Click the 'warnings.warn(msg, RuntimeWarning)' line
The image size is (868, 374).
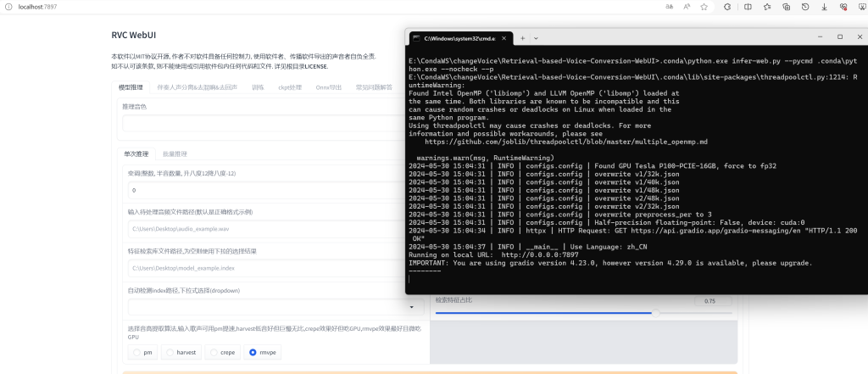click(486, 158)
